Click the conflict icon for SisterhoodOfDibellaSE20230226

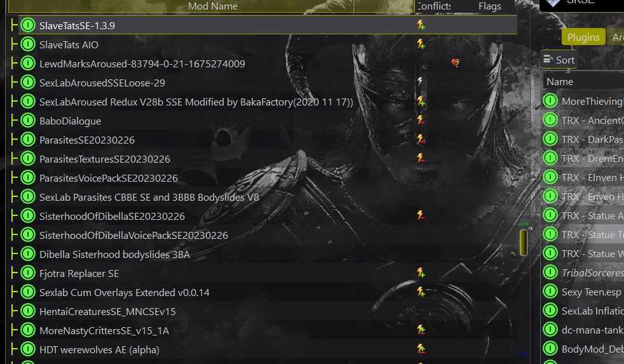[x=421, y=215]
